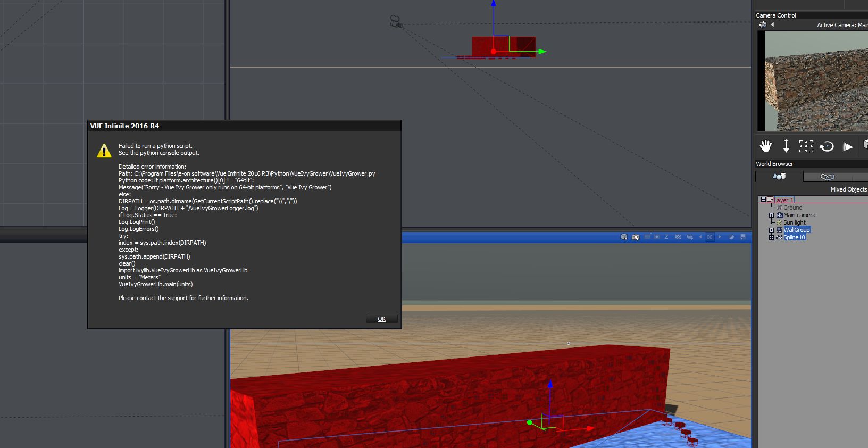Click the 00 number field in viewport toolbar

pos(710,237)
